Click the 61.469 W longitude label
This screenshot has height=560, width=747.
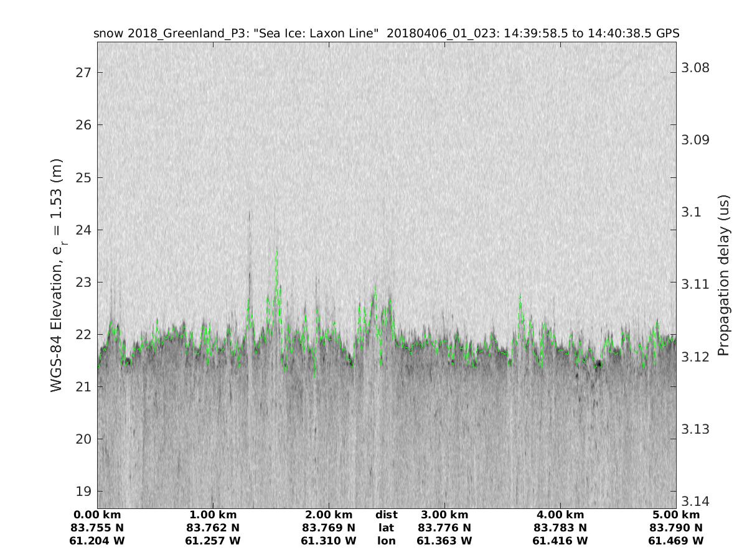676,541
